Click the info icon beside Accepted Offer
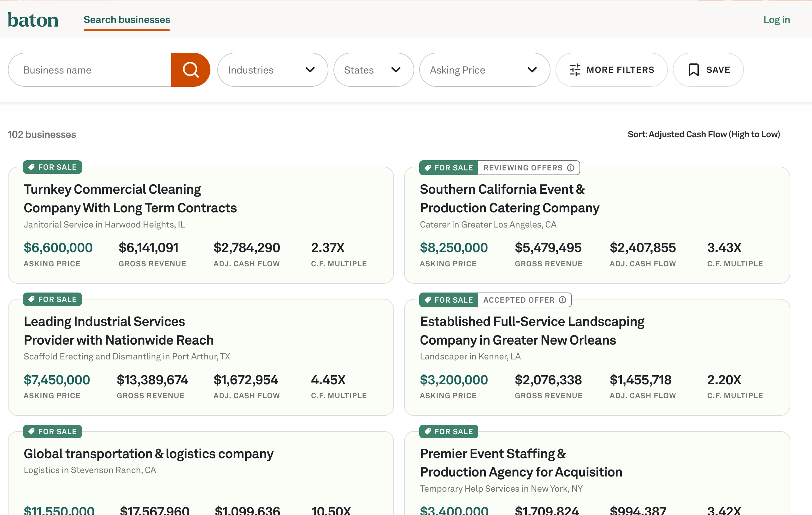 [562, 300]
